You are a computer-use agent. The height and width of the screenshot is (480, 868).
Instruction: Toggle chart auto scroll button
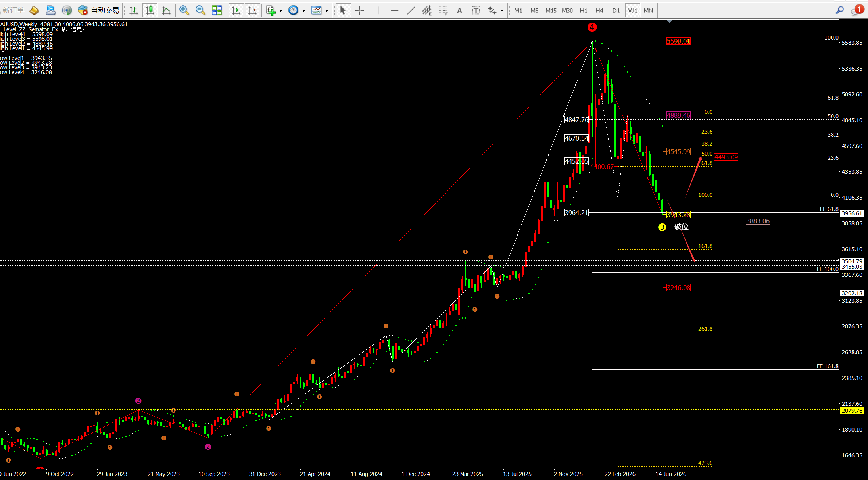pos(236,10)
